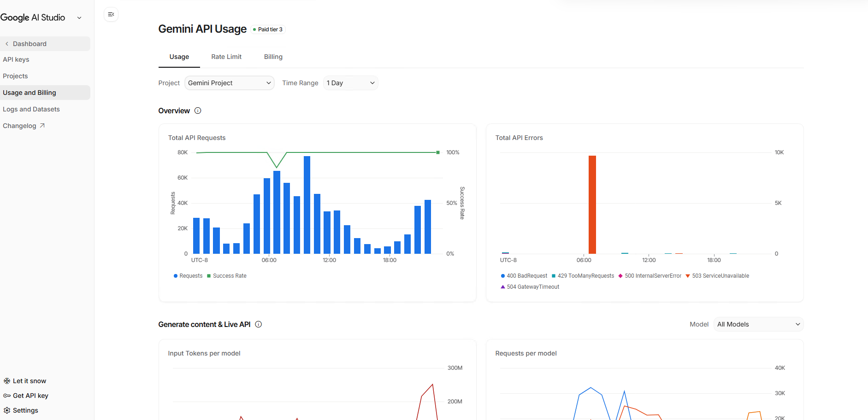Open the Time Range 1 Day dropdown
This screenshot has width=868, height=420.
[x=351, y=83]
